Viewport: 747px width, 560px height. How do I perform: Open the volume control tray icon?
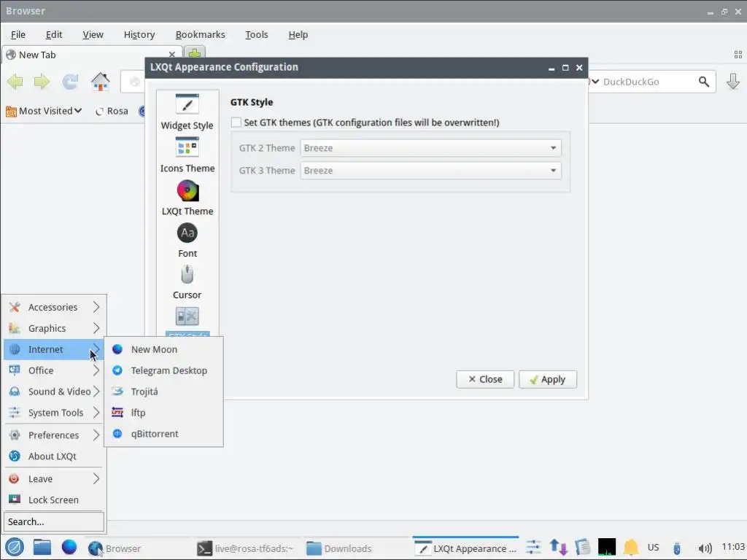pos(705,548)
